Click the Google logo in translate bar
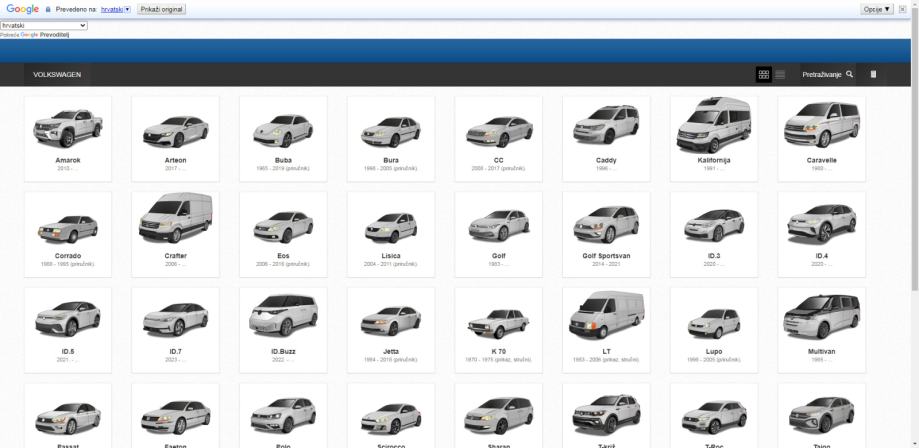 [x=23, y=9]
